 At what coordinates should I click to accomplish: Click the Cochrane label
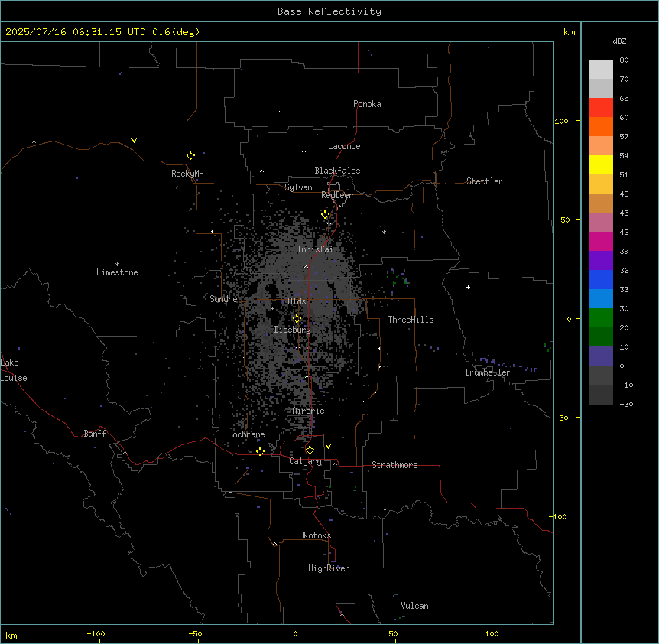pyautogui.click(x=246, y=434)
